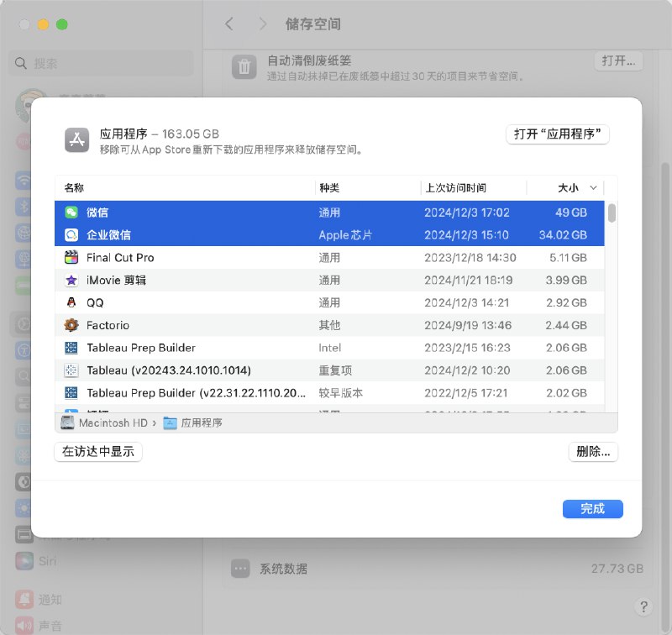Viewport: 672px width, 635px height.
Task: Click the 完成 button to finish
Action: point(592,509)
